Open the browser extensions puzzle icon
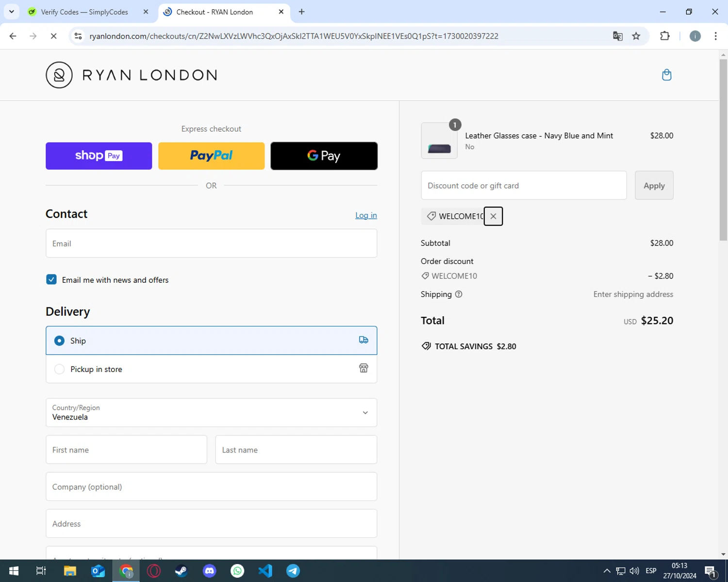 (x=665, y=36)
